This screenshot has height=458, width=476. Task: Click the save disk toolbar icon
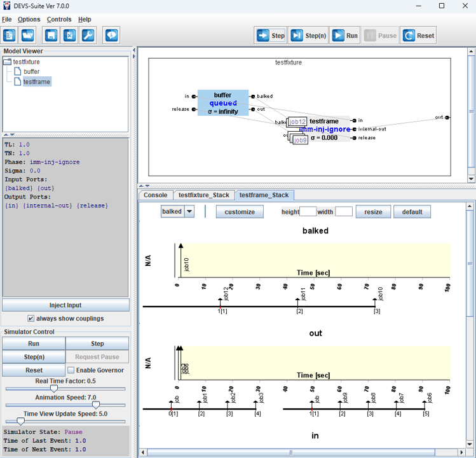(51, 36)
